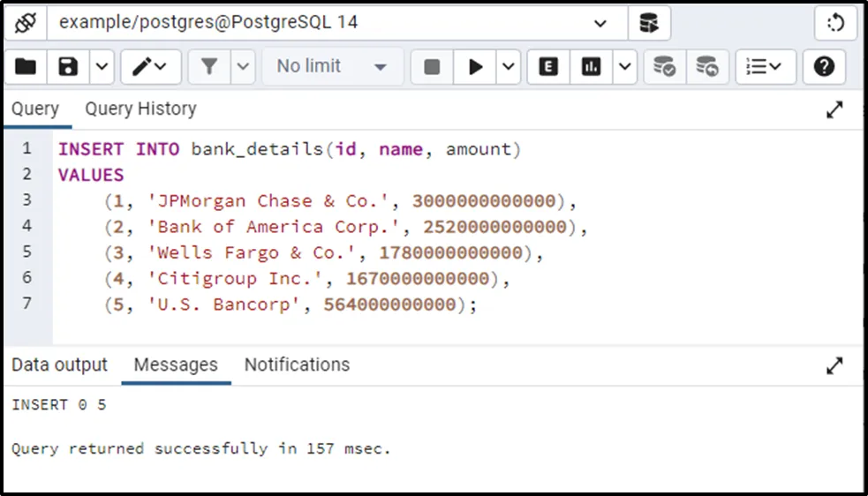Maximize the query editor with expand arrows
The width and height of the screenshot is (868, 496).
point(834,110)
